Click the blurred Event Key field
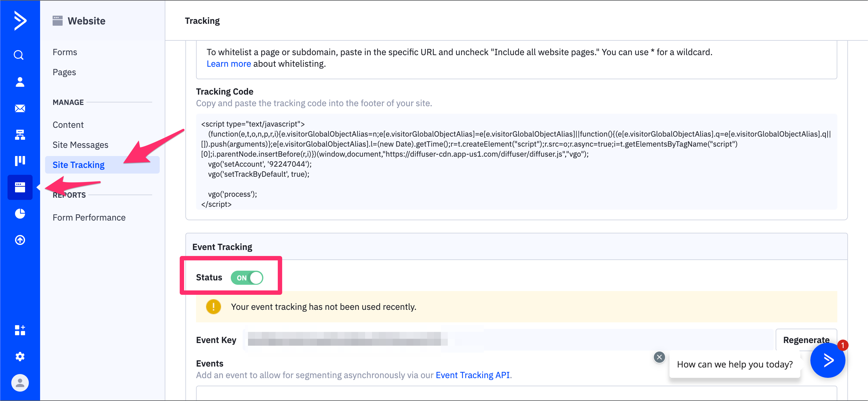The height and width of the screenshot is (401, 868). tap(347, 339)
